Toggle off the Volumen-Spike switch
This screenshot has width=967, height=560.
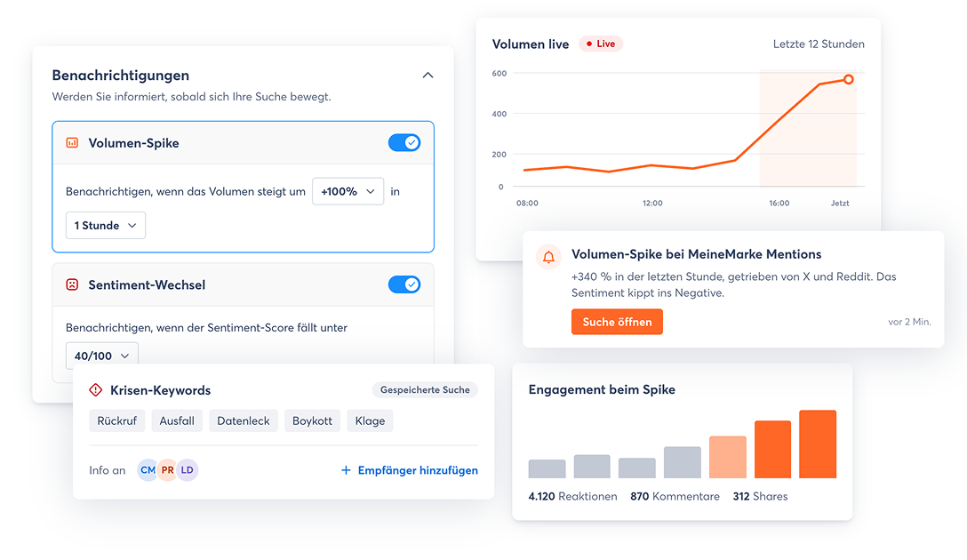[404, 142]
